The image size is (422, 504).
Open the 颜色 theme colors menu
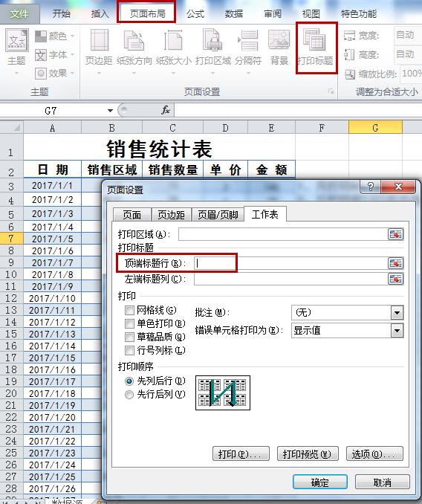(54, 36)
